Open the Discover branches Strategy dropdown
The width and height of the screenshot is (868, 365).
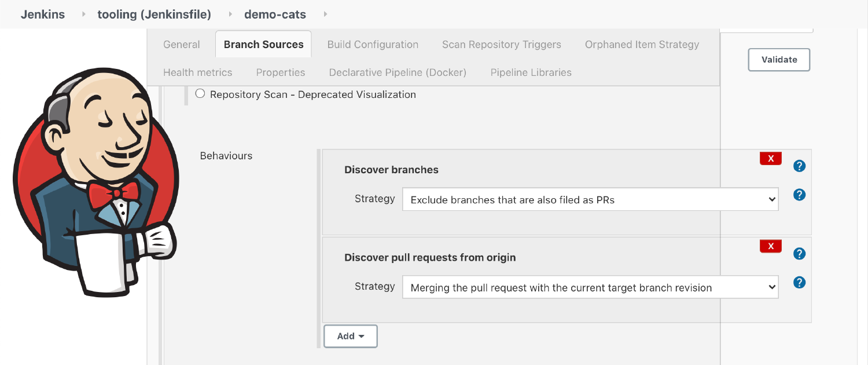coord(590,199)
